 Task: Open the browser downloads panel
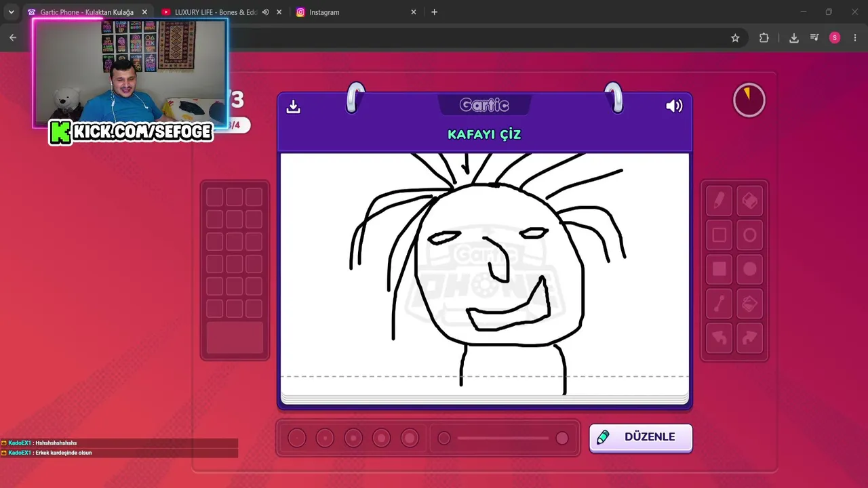794,38
